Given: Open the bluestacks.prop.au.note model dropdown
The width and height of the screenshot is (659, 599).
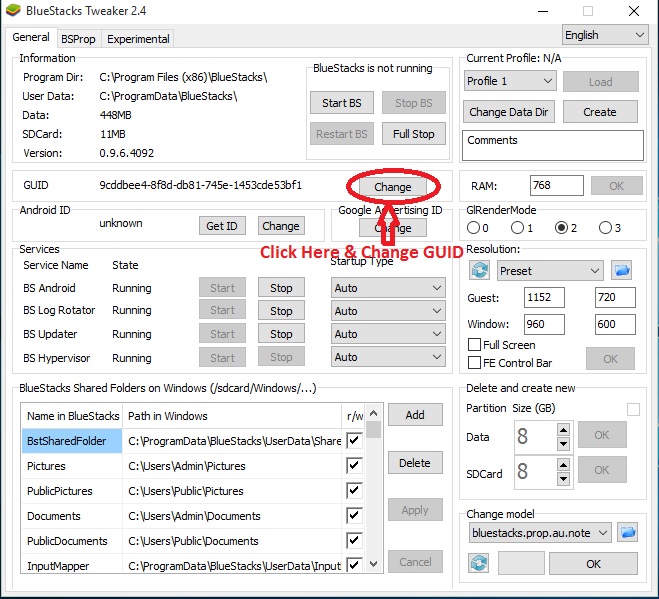Looking at the screenshot, I should pos(540,533).
